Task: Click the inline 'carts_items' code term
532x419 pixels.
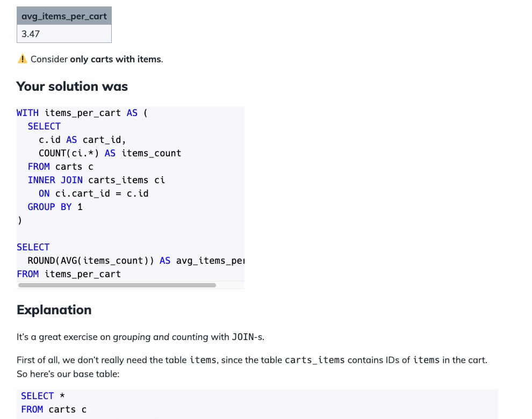Action: tap(314, 360)
